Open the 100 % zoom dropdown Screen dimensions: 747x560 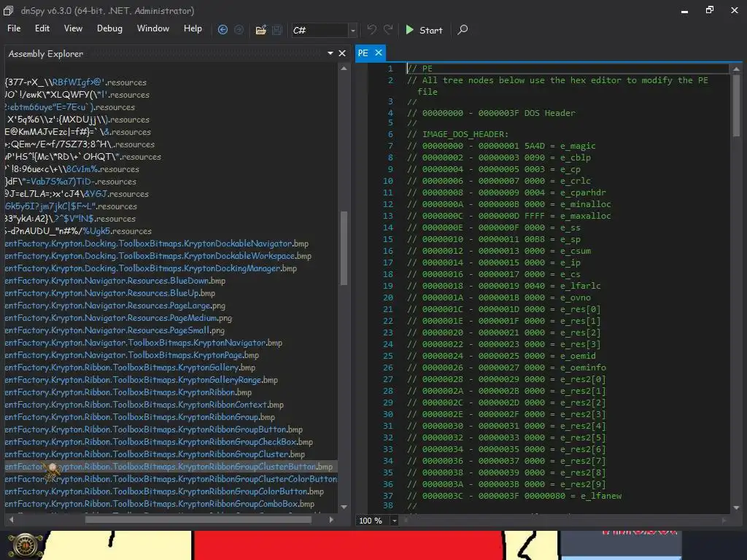[394, 521]
